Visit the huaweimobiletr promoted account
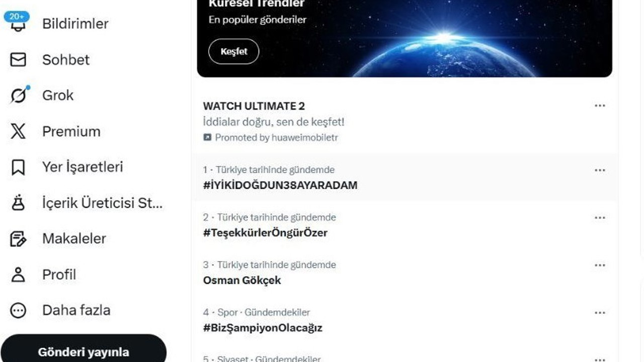644x362 pixels. tap(304, 137)
